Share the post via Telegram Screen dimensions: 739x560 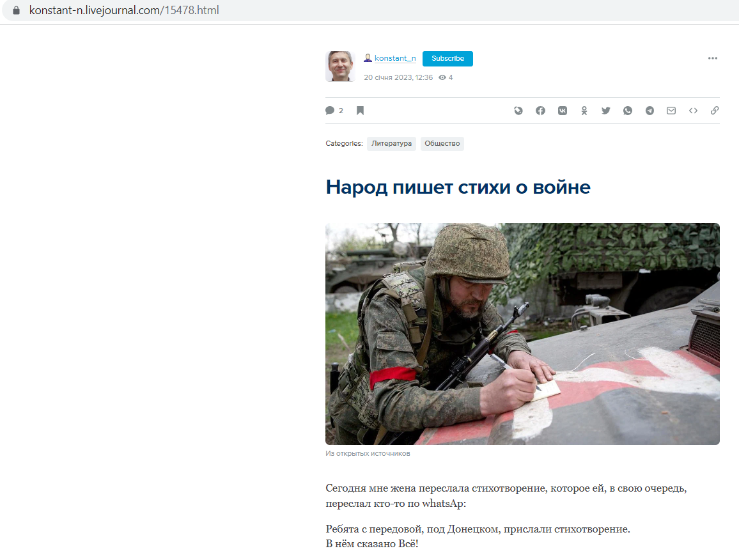click(x=650, y=111)
